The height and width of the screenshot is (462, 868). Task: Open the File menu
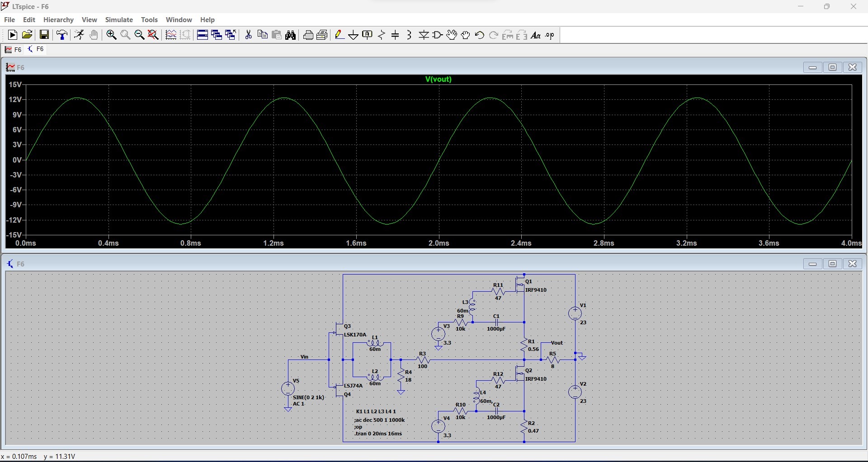point(9,20)
